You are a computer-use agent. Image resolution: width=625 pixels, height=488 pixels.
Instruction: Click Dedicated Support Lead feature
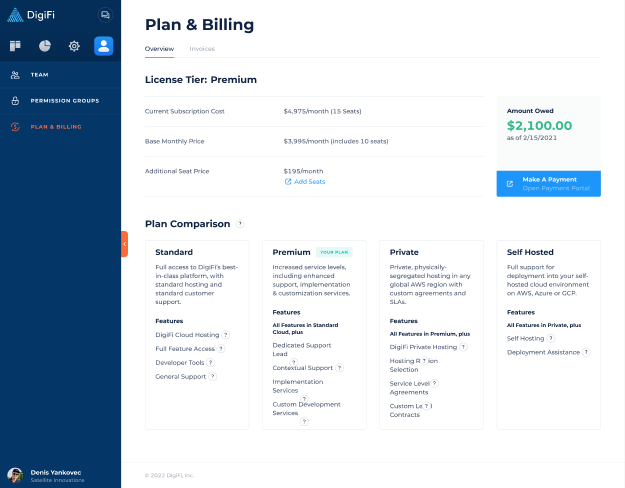click(x=302, y=350)
